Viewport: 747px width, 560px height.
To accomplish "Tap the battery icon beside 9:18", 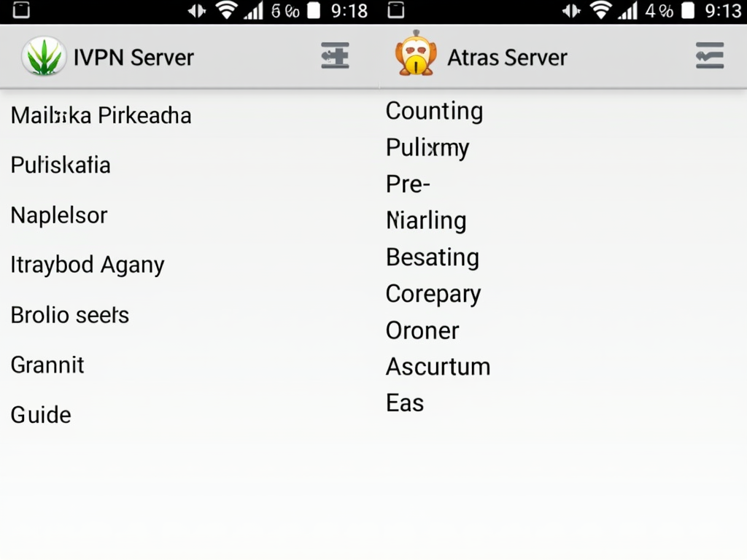I will [x=314, y=10].
